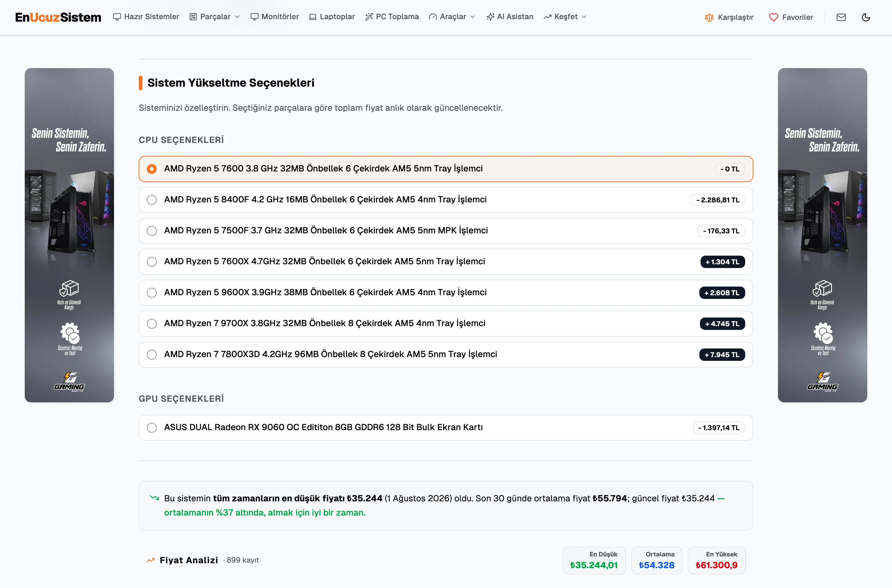892x588 pixels.
Task: Click the AMD Ryzen 5 7500F option label
Action: (326, 231)
